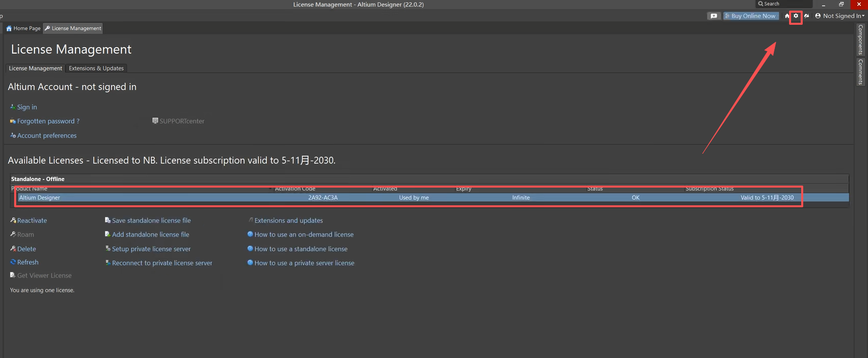Click the Buy Online Now button
This screenshot has width=868, height=358.
click(751, 16)
